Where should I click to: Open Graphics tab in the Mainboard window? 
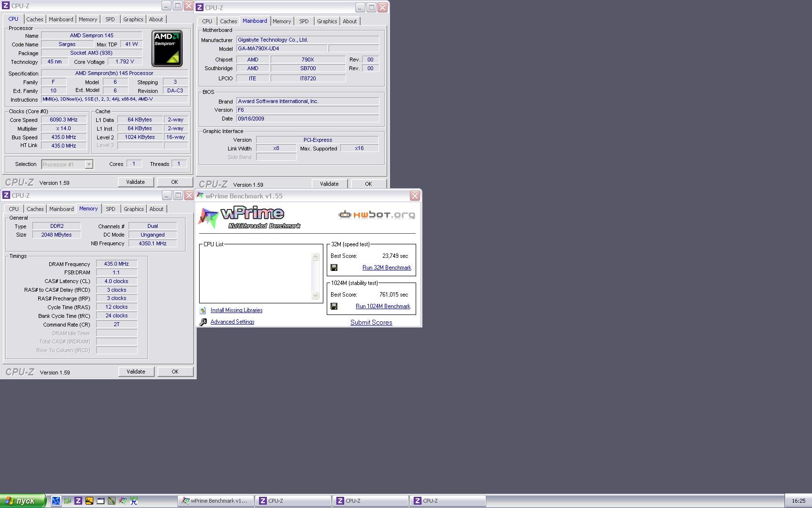point(327,21)
